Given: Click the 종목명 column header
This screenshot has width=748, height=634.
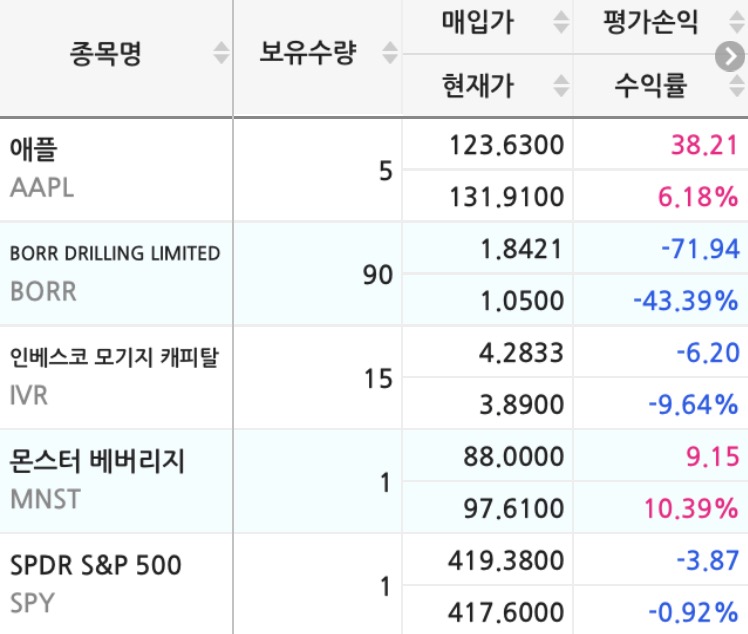Looking at the screenshot, I should click(x=105, y=53).
